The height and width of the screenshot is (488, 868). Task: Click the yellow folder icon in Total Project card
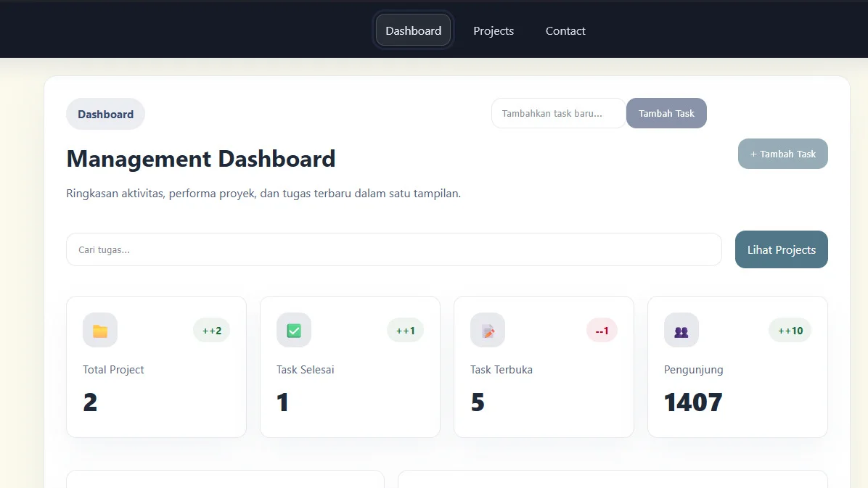(x=100, y=331)
